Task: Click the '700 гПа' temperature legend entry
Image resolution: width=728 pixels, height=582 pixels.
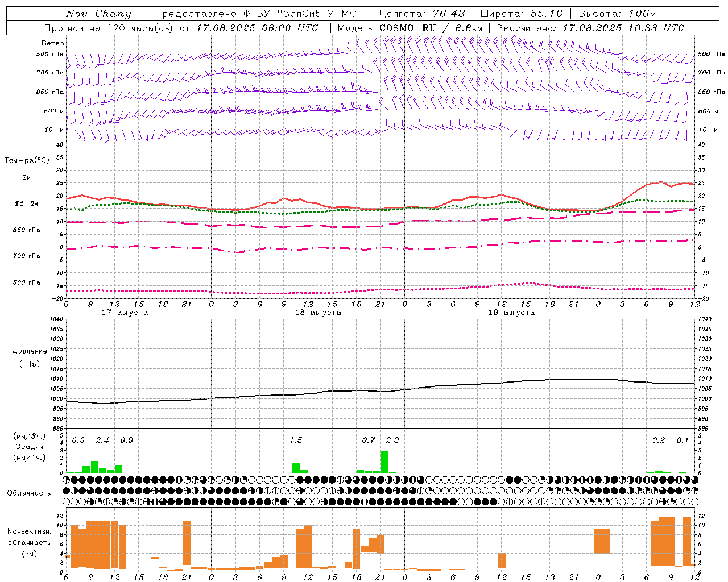Action: [27, 256]
